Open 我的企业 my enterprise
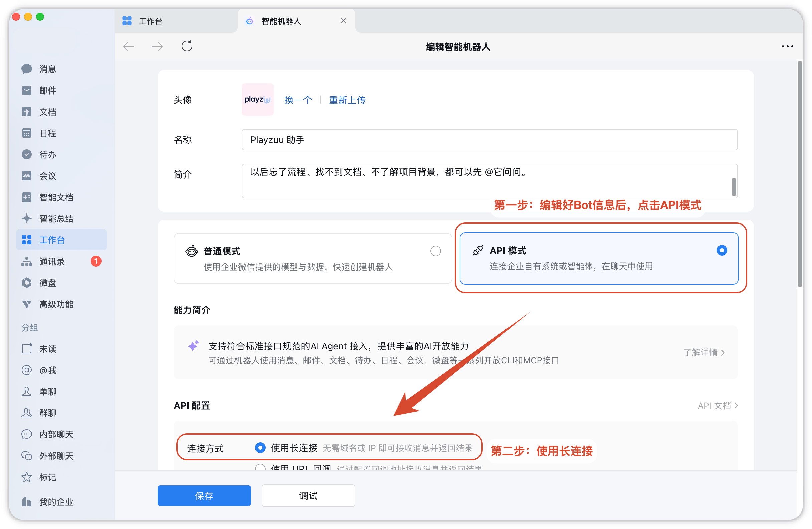 [x=61, y=502]
